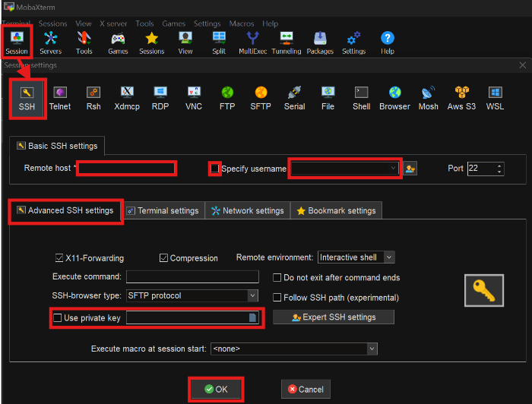Toggle the X11-Forwarding checkbox
532x404 pixels.
click(x=59, y=258)
